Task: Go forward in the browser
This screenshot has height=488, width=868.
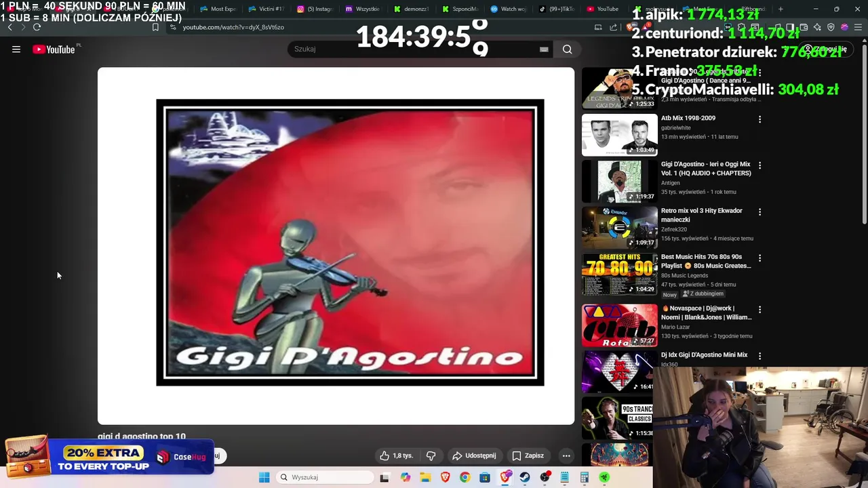Action: [23, 27]
